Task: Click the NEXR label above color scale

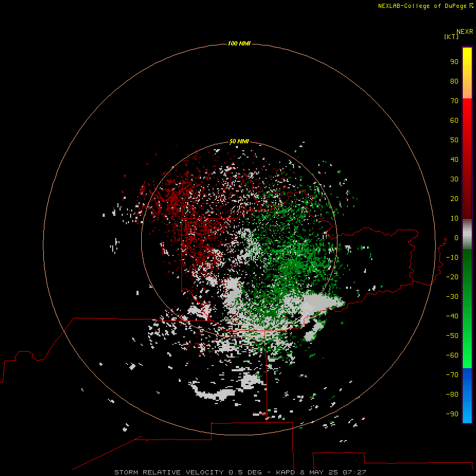Action: pyautogui.click(x=465, y=32)
